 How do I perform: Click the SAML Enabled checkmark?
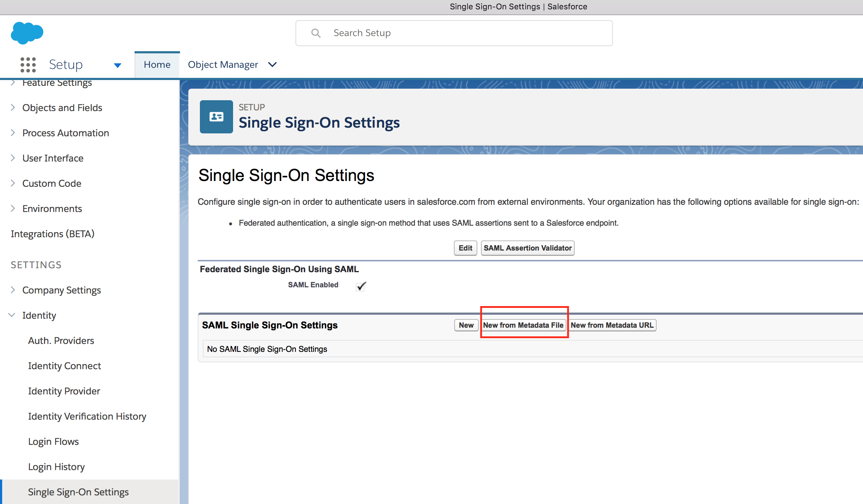361,286
